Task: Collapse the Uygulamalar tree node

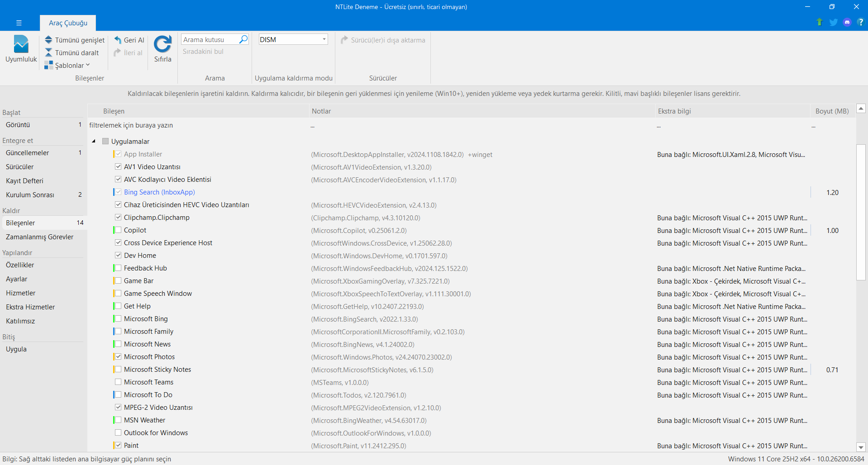Action: click(x=94, y=141)
